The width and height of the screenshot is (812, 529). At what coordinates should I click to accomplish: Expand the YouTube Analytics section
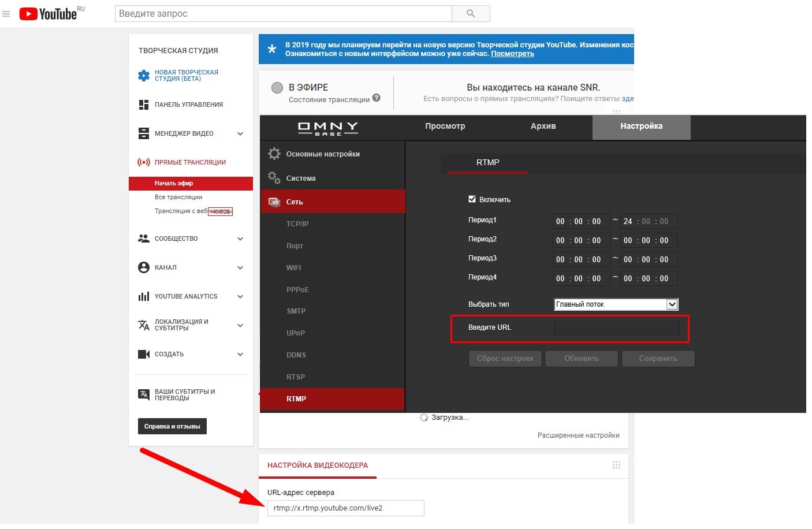pyautogui.click(x=240, y=296)
